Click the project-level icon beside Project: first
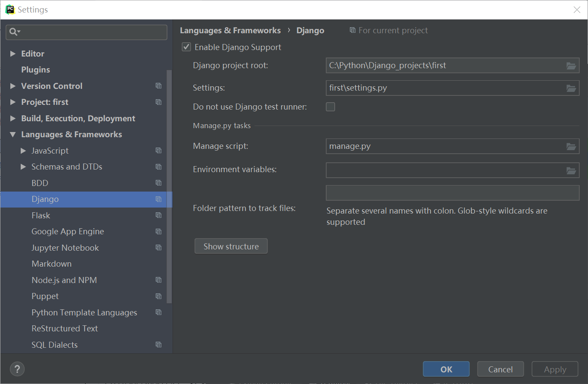This screenshot has height=384, width=588. [159, 102]
